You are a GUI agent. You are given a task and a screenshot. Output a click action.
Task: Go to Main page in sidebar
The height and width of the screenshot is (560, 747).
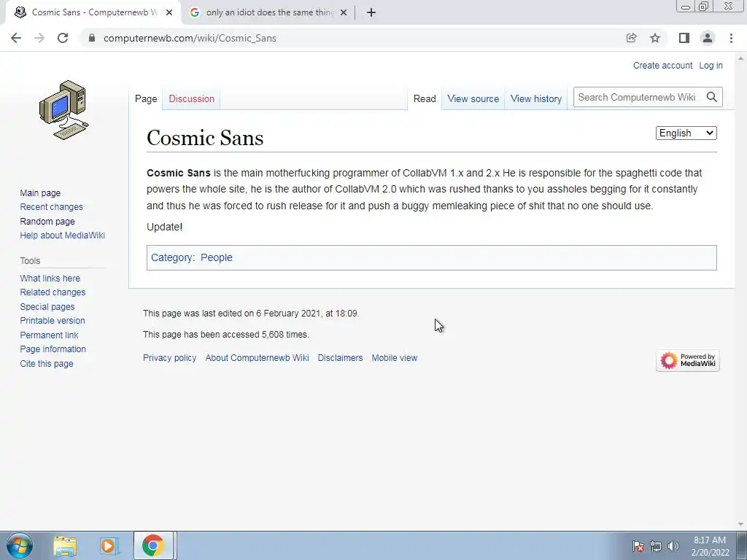click(40, 192)
